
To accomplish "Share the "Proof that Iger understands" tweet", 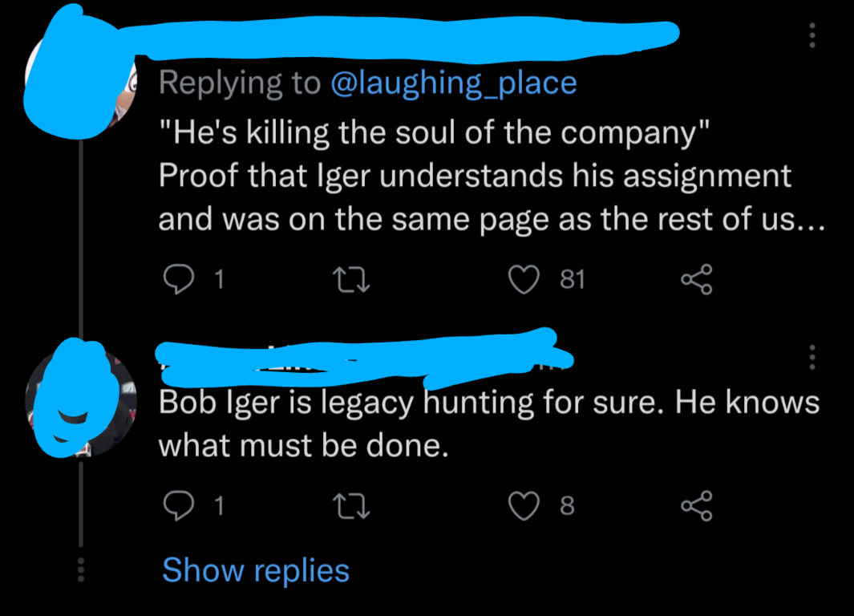I will click(695, 278).
